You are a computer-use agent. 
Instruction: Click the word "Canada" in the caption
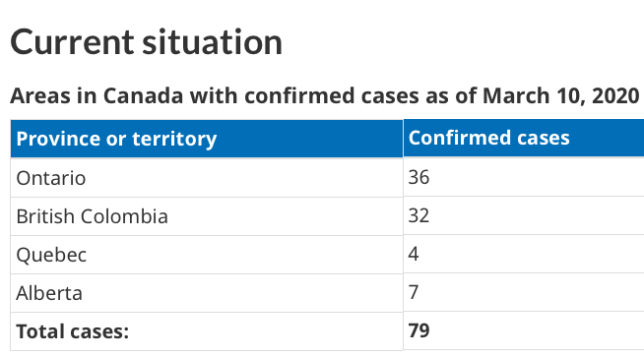point(143,96)
